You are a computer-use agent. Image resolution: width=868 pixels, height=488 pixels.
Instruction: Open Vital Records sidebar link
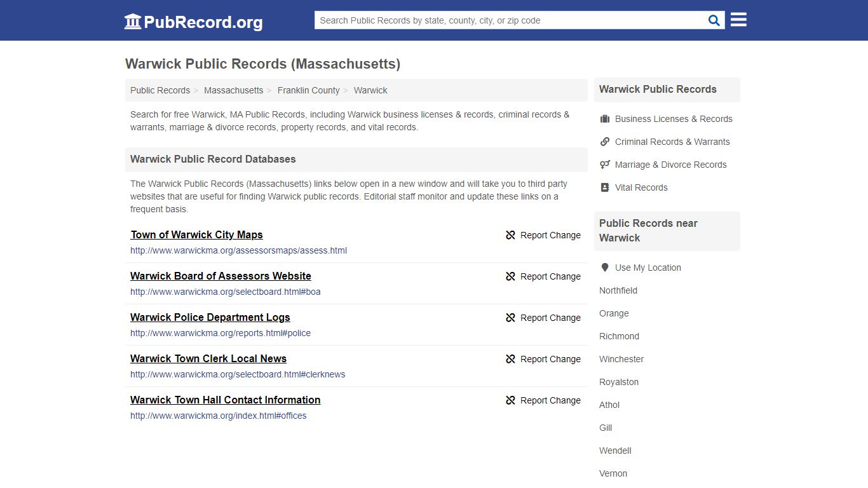click(641, 187)
